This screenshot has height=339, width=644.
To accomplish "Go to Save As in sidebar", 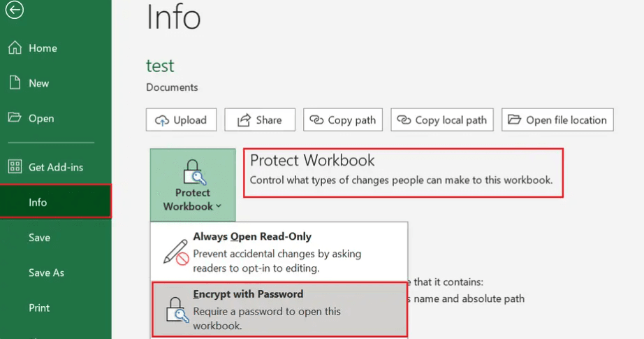I will pyautogui.click(x=46, y=273).
